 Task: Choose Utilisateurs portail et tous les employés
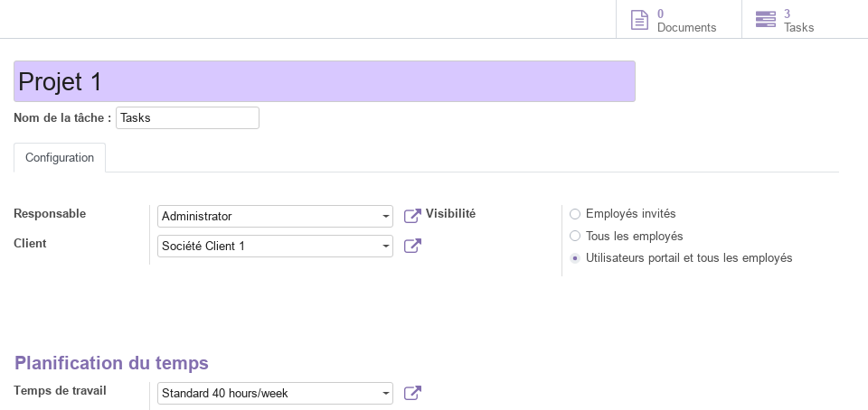(x=575, y=258)
